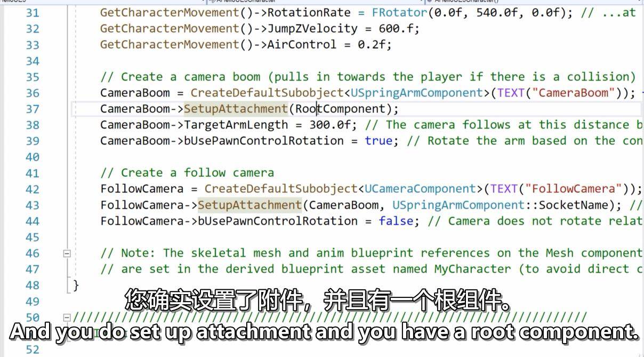Click the true keyword on line 39

click(379, 141)
